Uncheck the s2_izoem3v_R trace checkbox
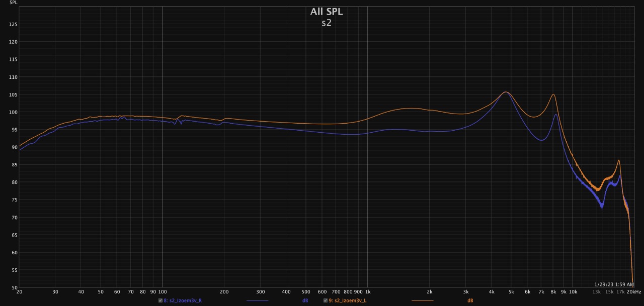Image resolution: width=644 pixels, height=306 pixels. pos(160,300)
